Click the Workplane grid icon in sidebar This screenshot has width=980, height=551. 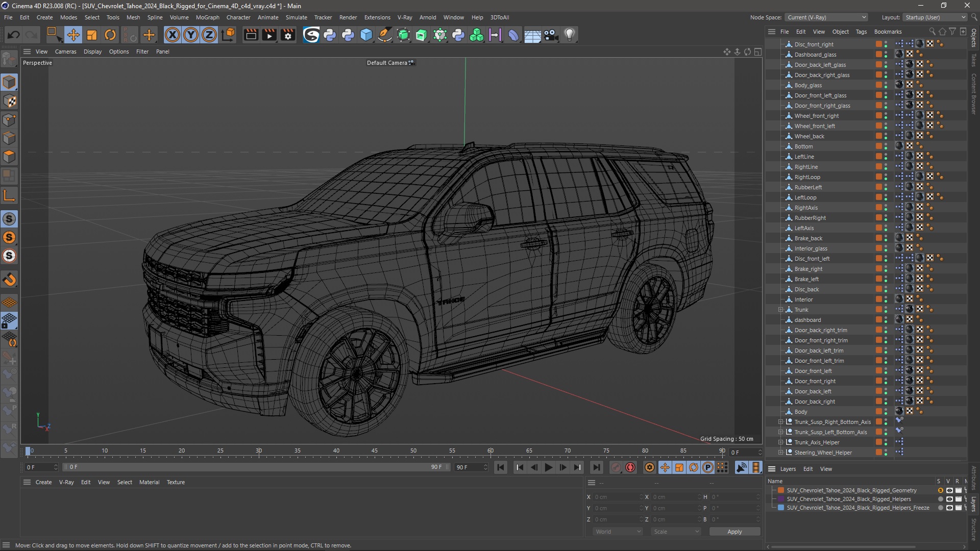click(x=9, y=303)
